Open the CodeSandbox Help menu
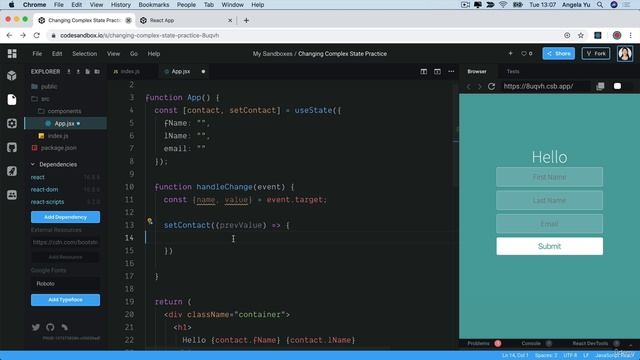Image resolution: width=640 pixels, height=360 pixels. tap(154, 53)
